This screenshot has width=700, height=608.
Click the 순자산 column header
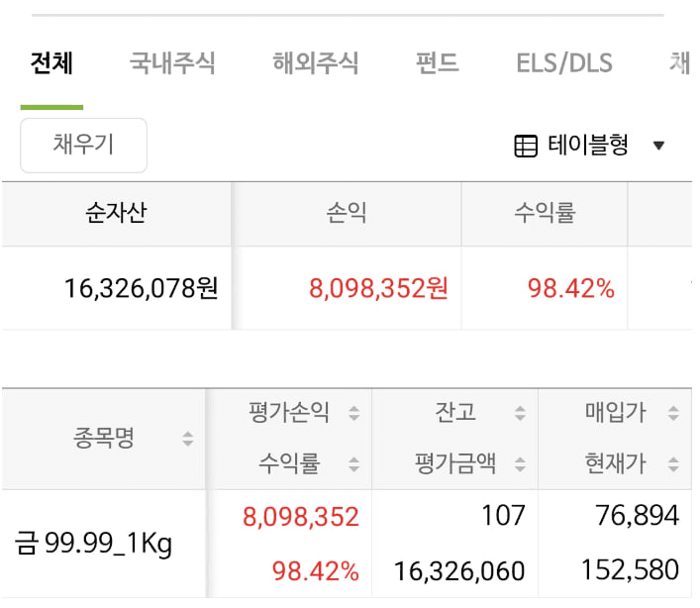point(116,214)
